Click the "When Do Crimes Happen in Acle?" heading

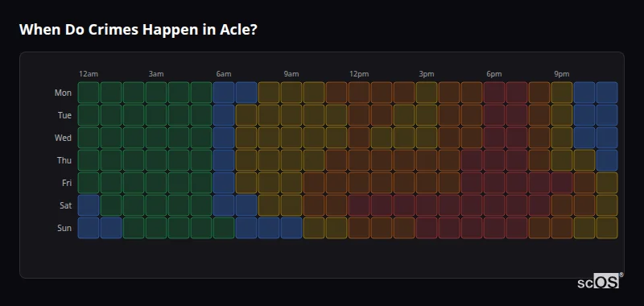point(138,30)
